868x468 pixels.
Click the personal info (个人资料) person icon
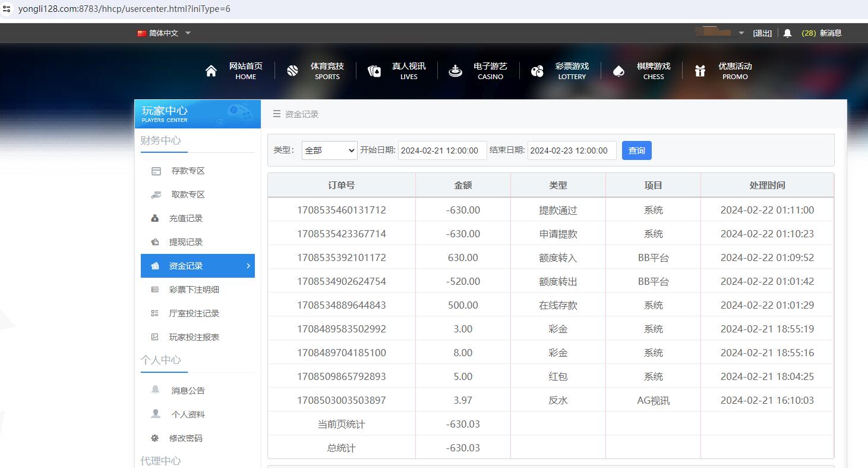156,413
